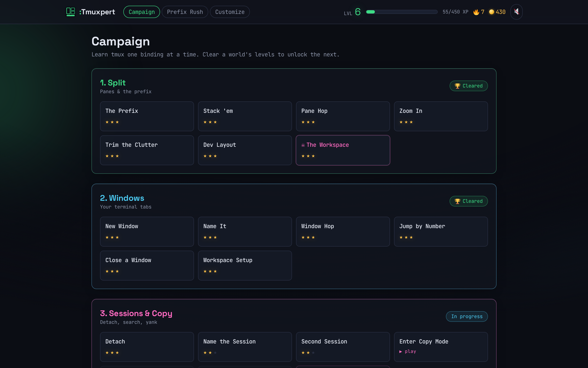Click the star rating on Second Session

308,353
